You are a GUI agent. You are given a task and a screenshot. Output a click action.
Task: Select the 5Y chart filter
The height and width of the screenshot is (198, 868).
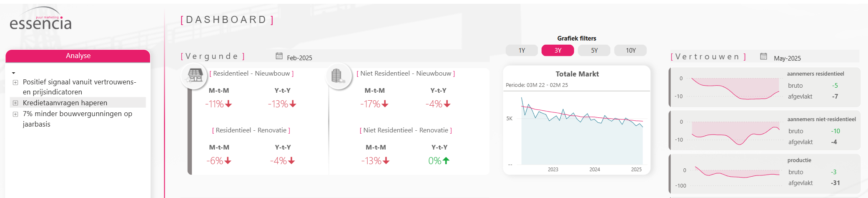coord(594,51)
